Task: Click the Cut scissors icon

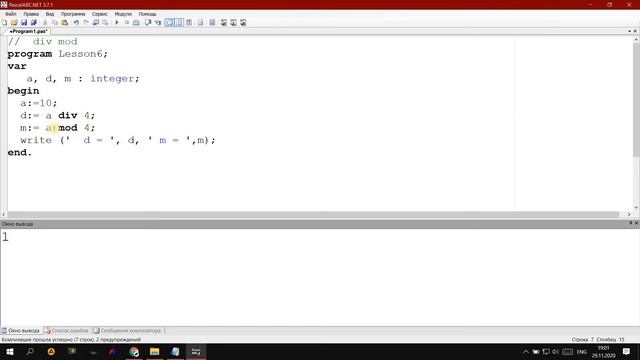Action: click(45, 22)
